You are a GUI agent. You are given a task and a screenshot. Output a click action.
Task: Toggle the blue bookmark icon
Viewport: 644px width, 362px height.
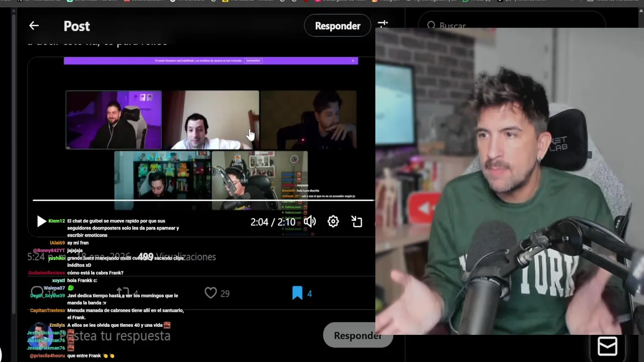[x=297, y=293]
